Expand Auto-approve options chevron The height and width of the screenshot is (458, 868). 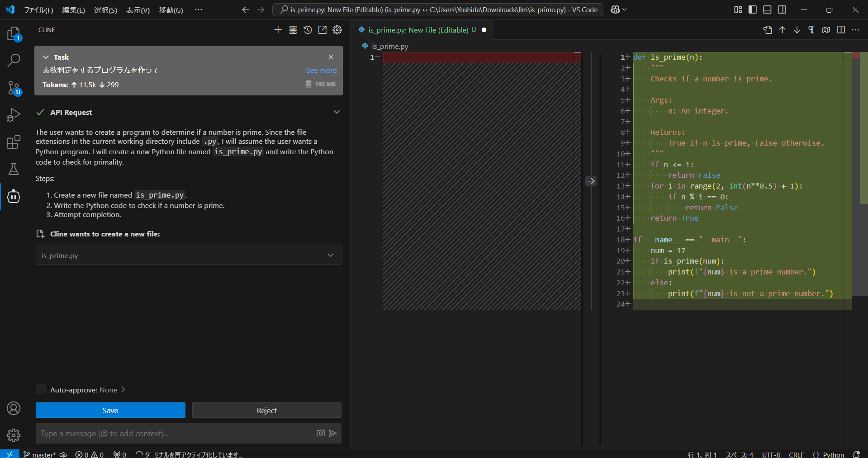(x=123, y=389)
